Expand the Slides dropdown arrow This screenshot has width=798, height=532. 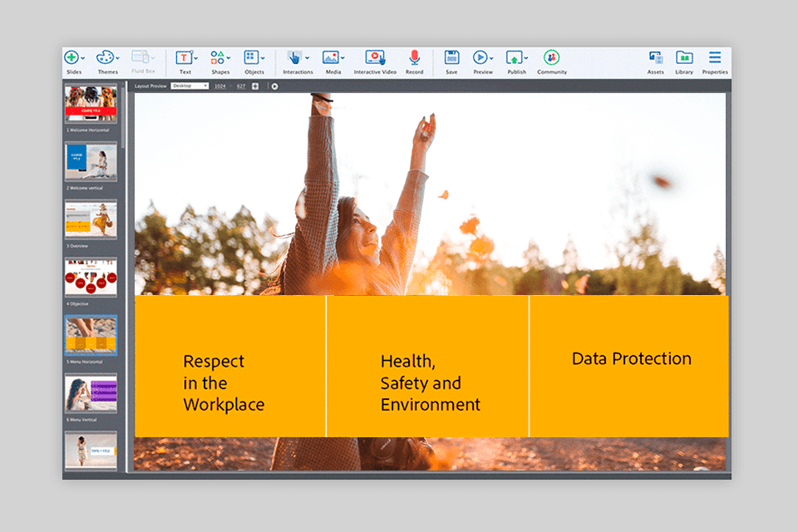point(83,58)
